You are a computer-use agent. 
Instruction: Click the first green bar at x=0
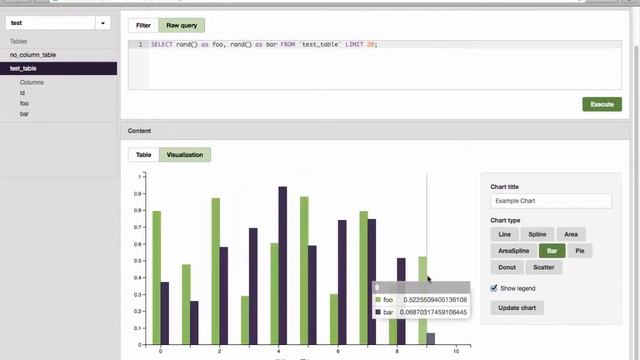157,278
